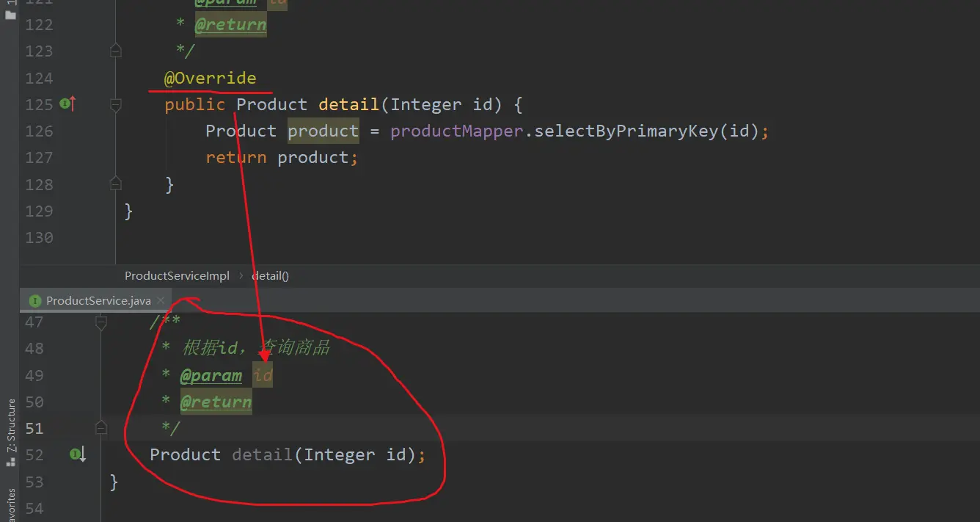The width and height of the screenshot is (980, 522).
Task: Toggle fold marker at line 51 comment end
Action: point(101,427)
